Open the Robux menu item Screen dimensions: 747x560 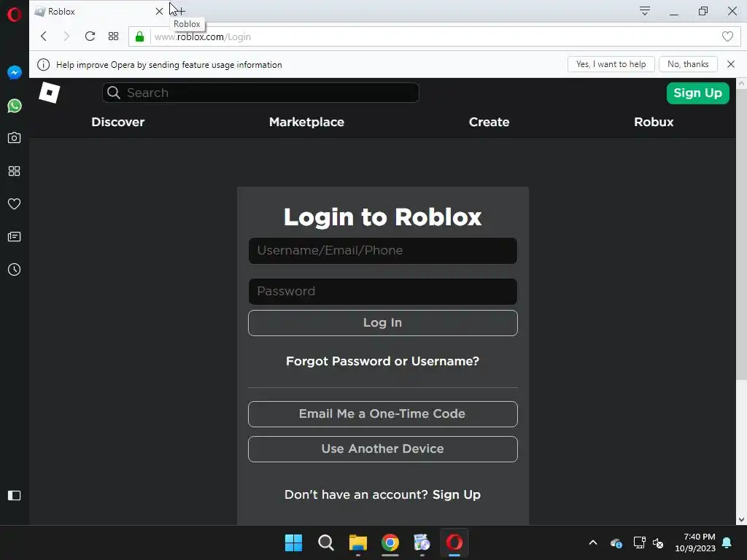pos(654,122)
